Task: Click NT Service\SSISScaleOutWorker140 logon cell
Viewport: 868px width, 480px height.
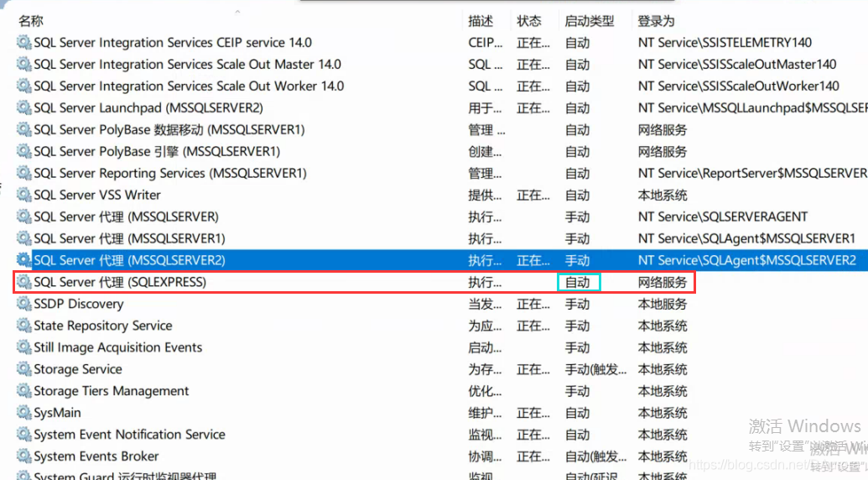Action: (x=739, y=86)
